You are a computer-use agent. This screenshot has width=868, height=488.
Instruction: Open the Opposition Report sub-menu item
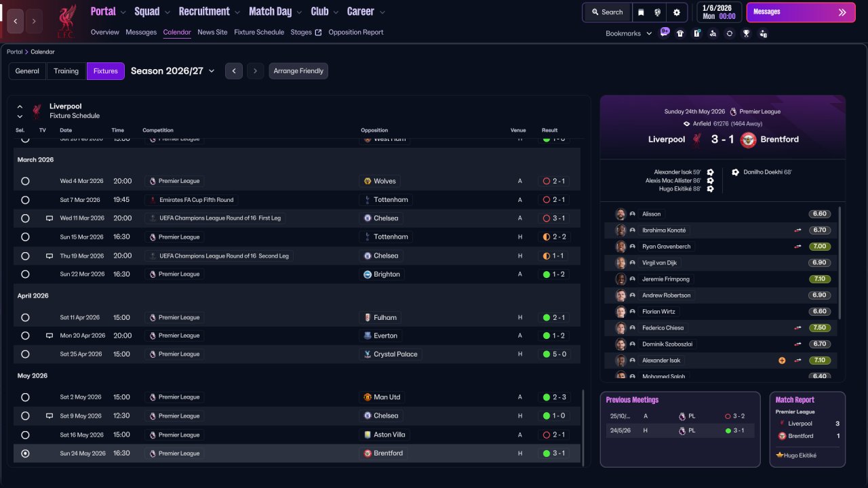pyautogui.click(x=356, y=32)
